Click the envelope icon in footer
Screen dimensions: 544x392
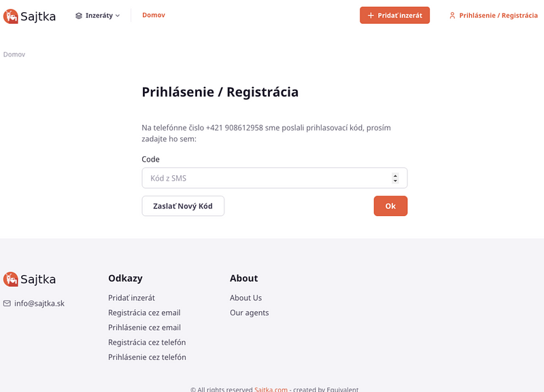7,303
